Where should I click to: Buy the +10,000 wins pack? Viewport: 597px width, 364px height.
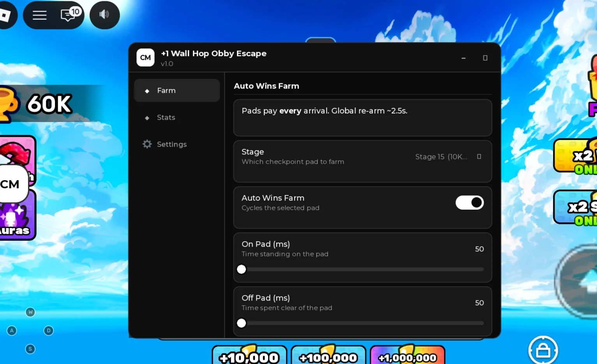[x=249, y=355]
